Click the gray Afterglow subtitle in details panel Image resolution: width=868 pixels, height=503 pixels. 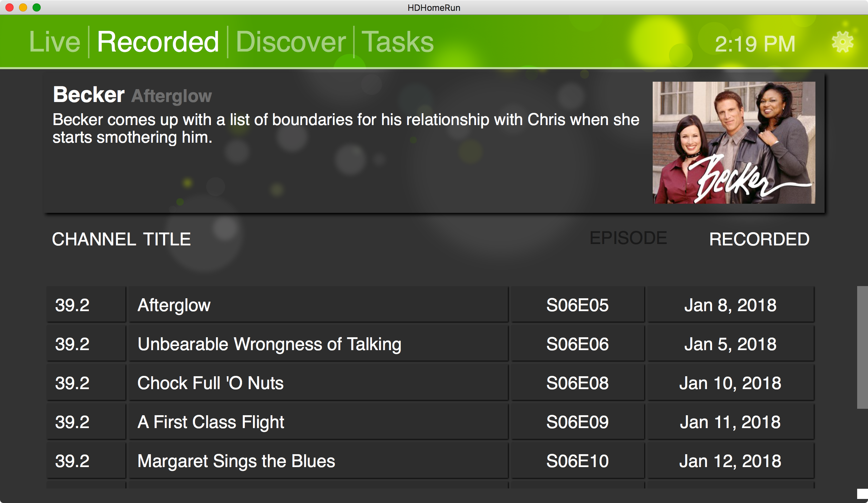click(x=172, y=96)
